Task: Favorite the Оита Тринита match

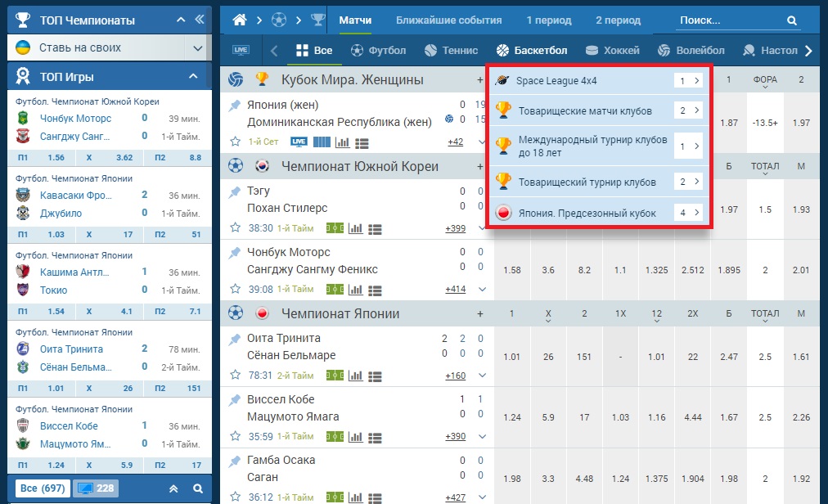Action: (235, 375)
